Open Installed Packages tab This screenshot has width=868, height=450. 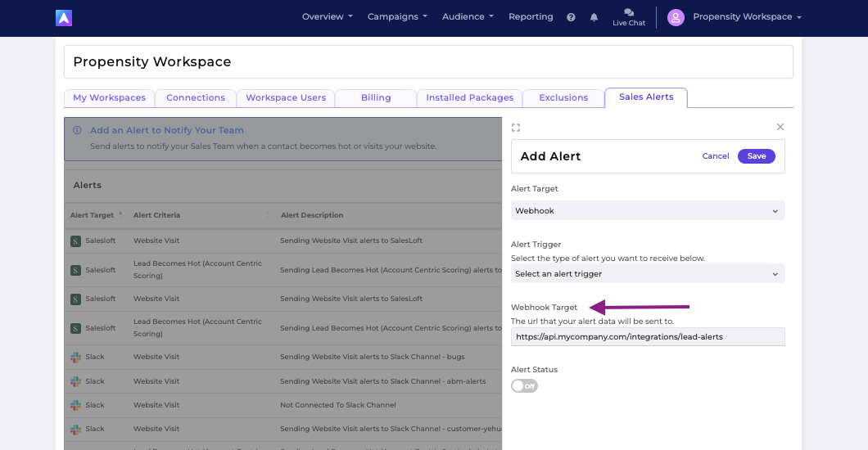click(469, 98)
